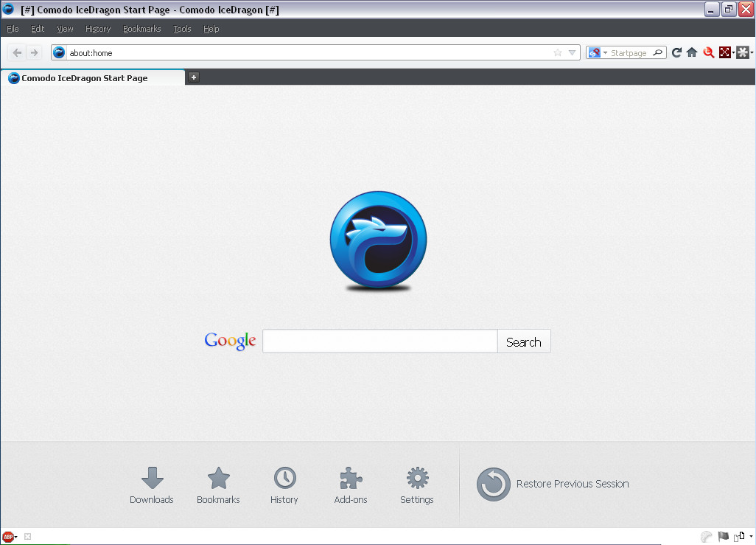Open the File menu

[x=13, y=29]
